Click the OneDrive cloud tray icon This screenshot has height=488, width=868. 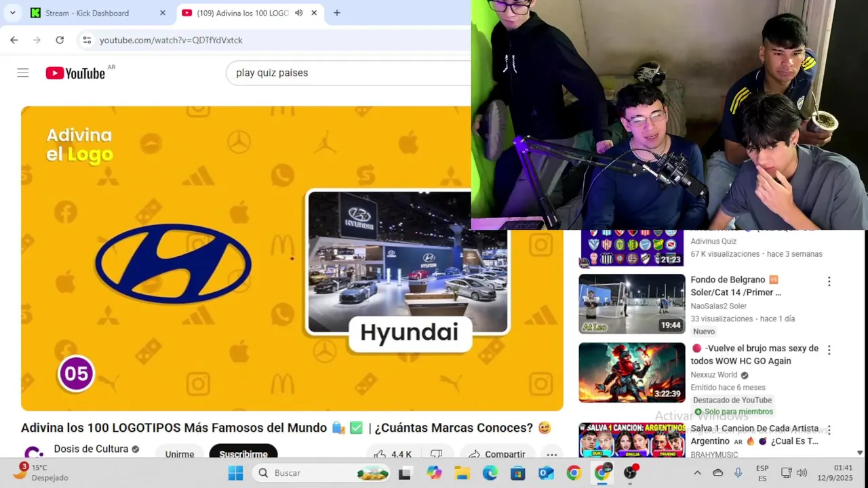click(x=717, y=473)
